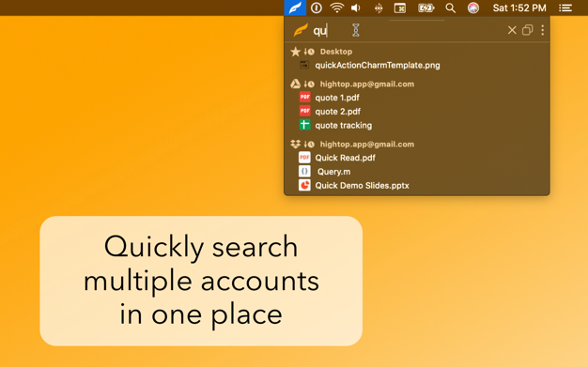Open Spotlight search in the menu bar

(x=450, y=8)
